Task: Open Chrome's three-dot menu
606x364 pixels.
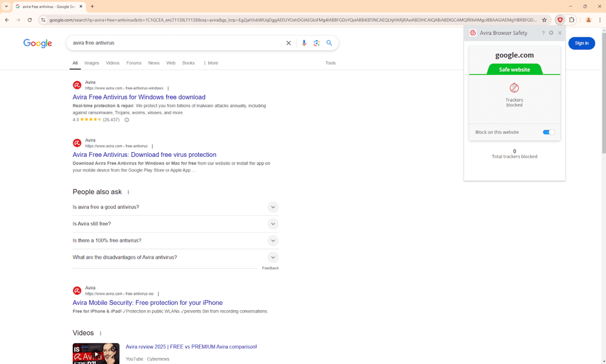Action: 600,20
